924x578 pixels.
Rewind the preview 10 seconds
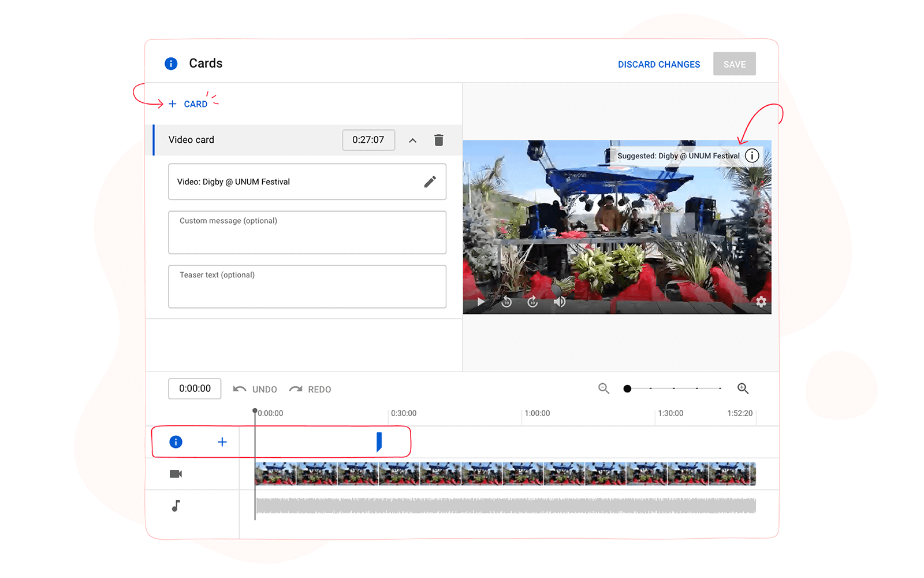coord(506,301)
